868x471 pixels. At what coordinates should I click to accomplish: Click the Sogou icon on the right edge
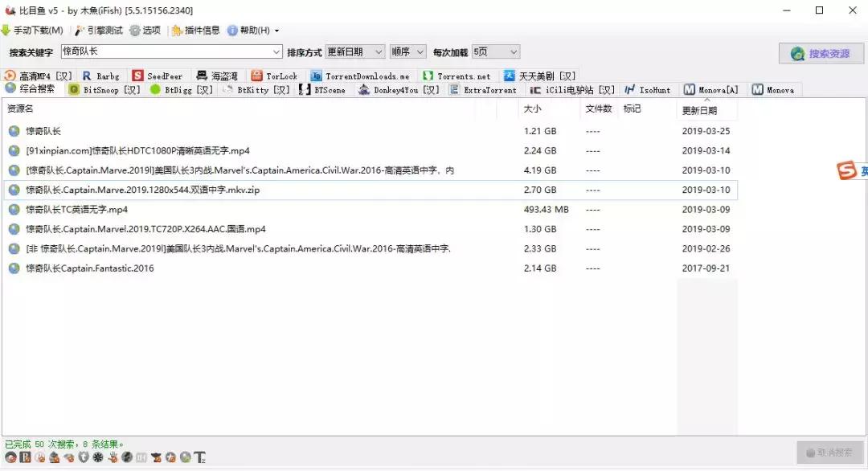coord(848,170)
